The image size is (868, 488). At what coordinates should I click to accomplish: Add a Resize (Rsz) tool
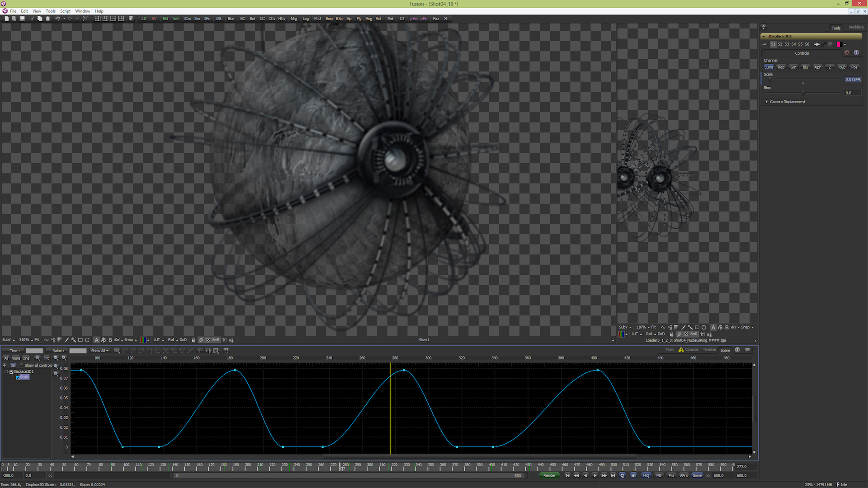(x=436, y=19)
